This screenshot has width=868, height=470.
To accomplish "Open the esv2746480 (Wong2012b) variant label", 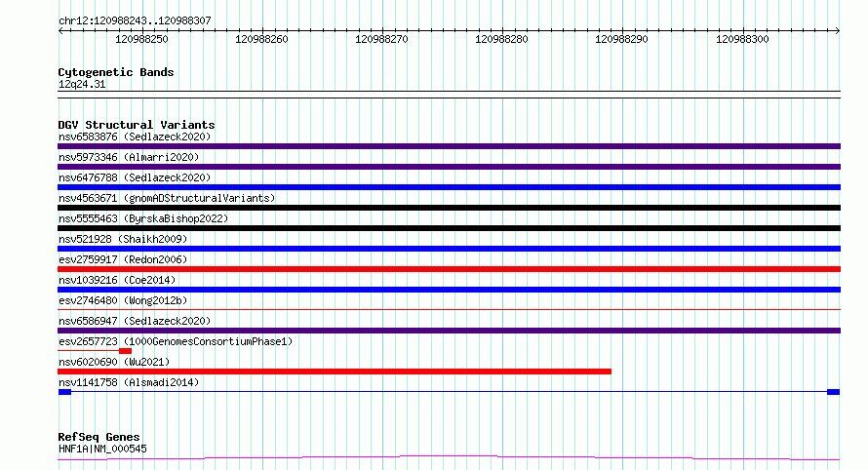I will click(x=123, y=300).
